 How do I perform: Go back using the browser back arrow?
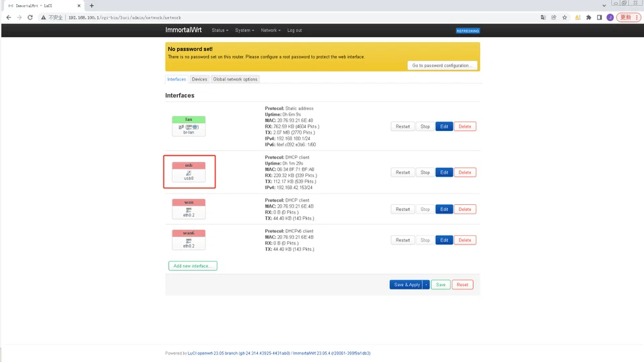tap(9, 17)
